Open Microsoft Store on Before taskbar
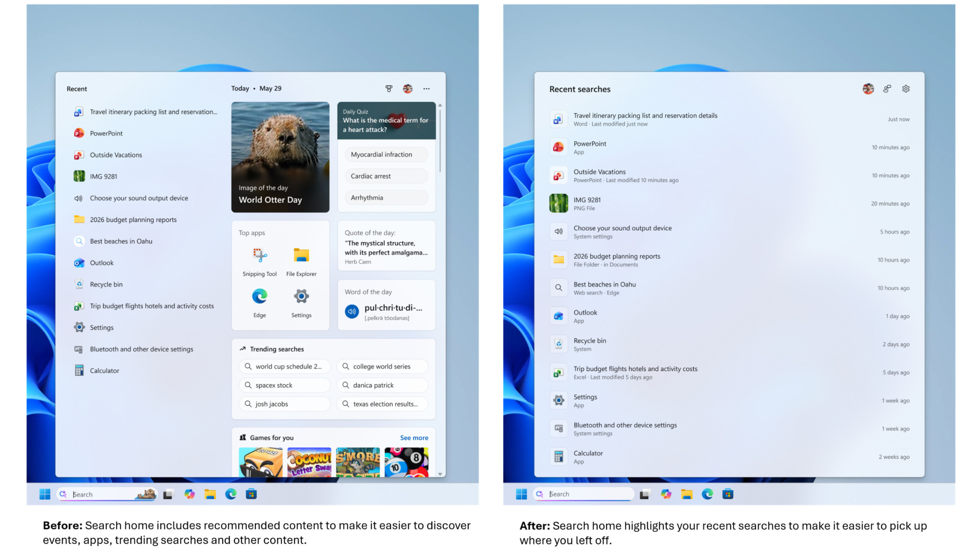 pos(251,494)
